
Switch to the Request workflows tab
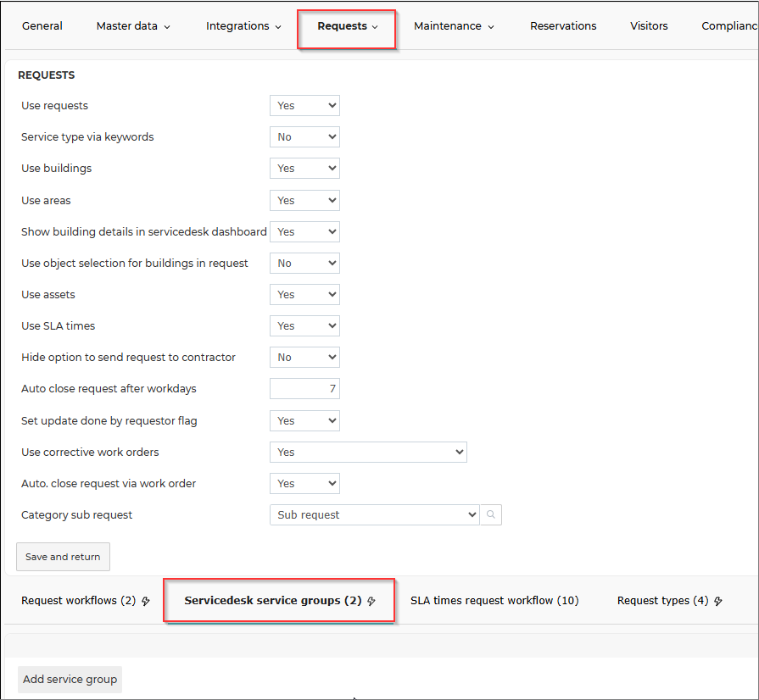tap(85, 600)
